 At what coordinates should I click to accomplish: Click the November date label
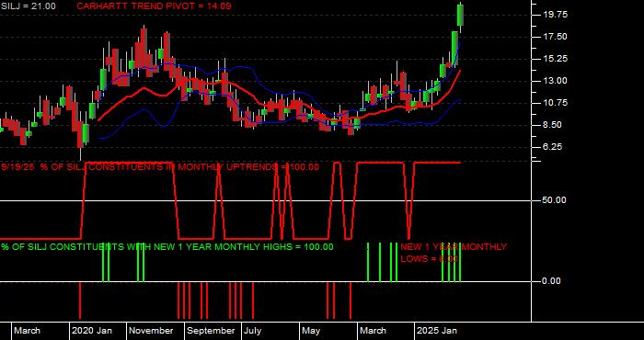[152, 331]
